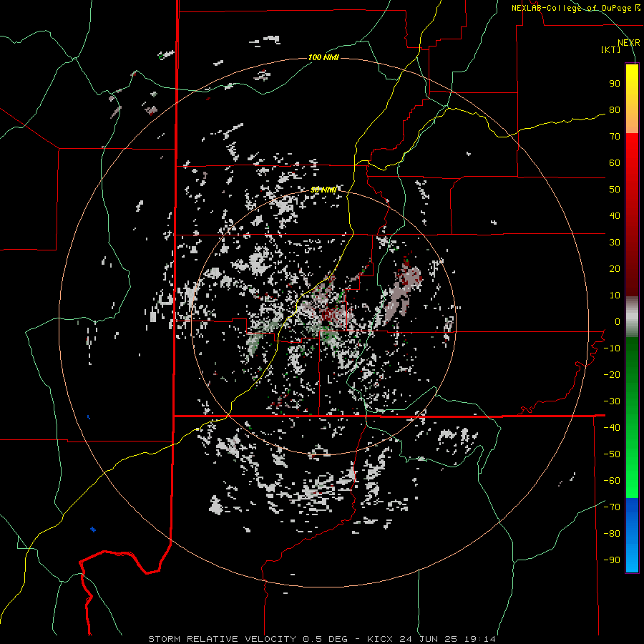This screenshot has width=644, height=644.
Task: Click the 20 value on the velocity scale
Action: click(615, 268)
